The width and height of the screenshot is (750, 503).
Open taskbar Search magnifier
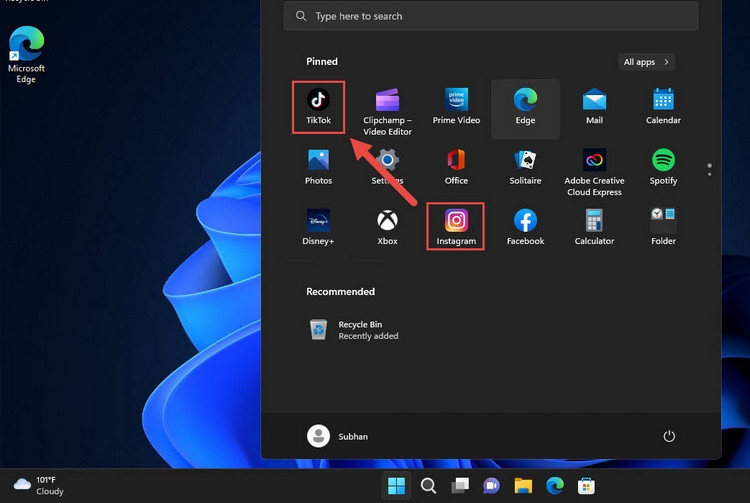coord(428,486)
